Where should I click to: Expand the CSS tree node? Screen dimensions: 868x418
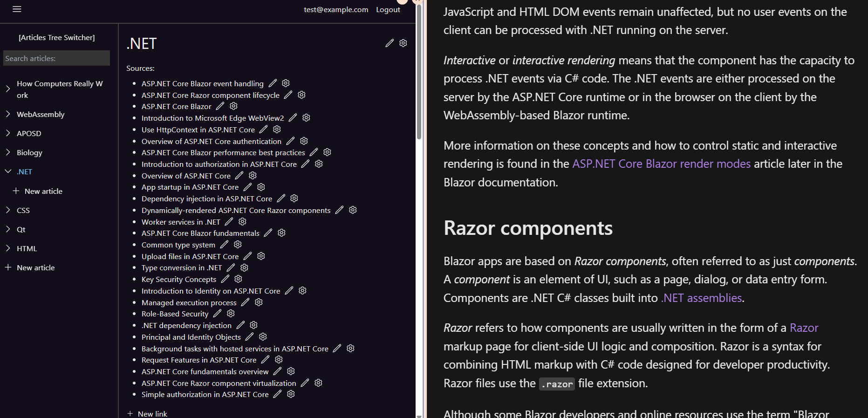pos(8,210)
